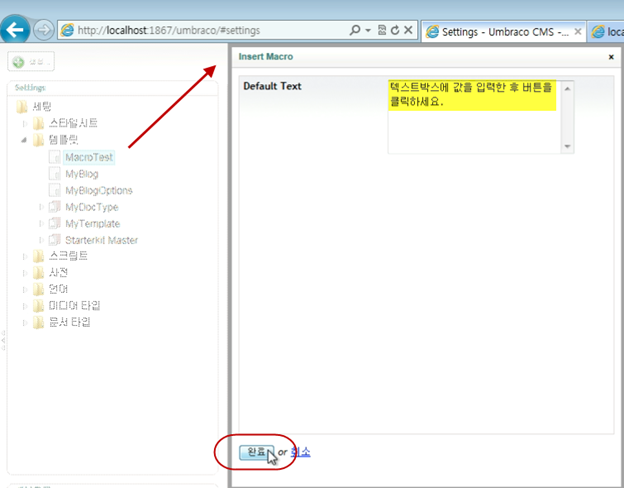Expand the 문서 타입 folder
The image size is (624, 488).
pos(25,323)
